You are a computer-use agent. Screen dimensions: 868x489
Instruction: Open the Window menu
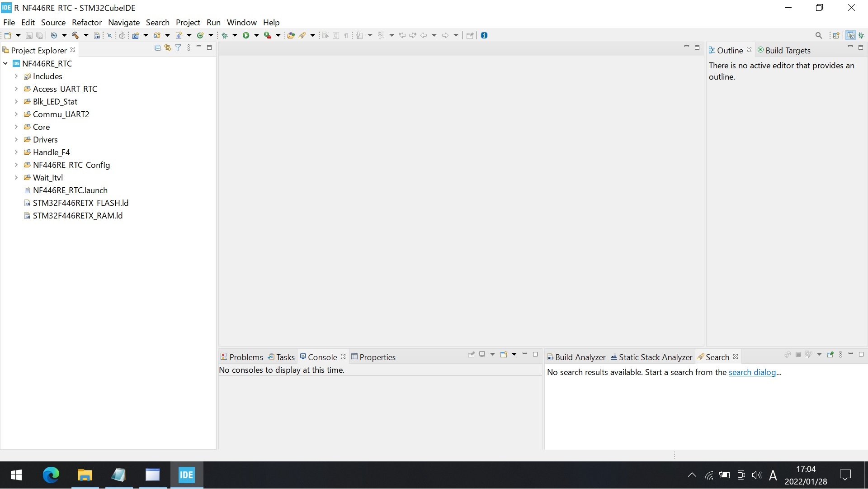(x=241, y=22)
